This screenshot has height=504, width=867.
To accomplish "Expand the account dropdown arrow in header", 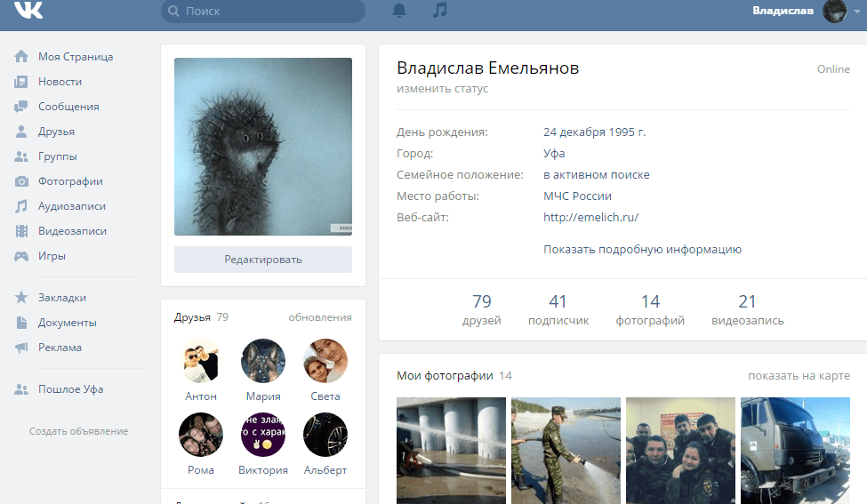I will [x=856, y=11].
